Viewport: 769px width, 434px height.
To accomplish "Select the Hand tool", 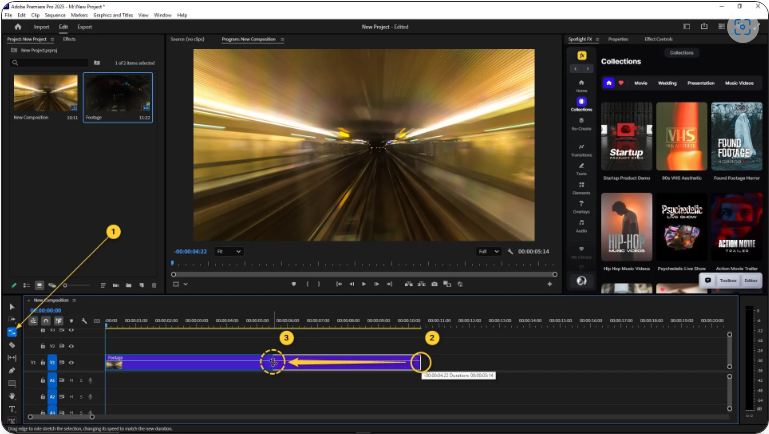I will coord(12,396).
